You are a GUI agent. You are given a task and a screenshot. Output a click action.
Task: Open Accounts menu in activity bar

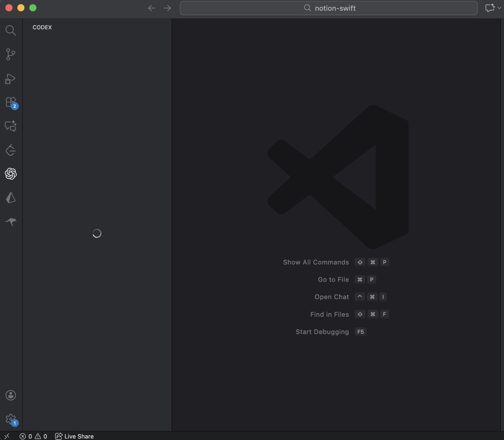[10, 395]
